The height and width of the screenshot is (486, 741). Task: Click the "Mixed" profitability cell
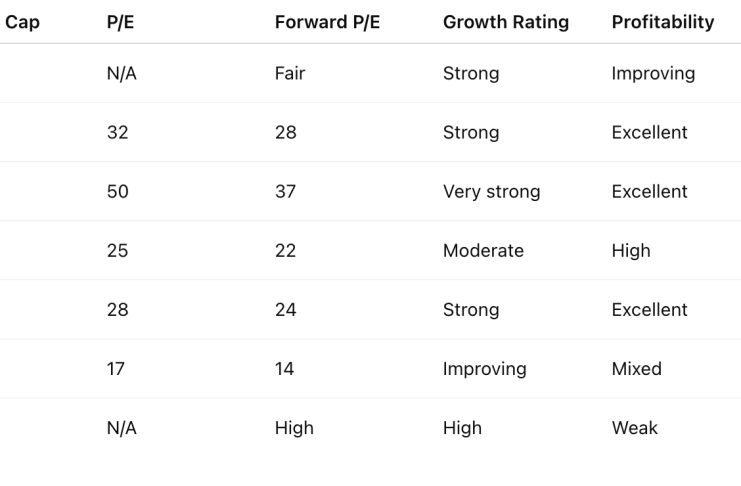[636, 369]
